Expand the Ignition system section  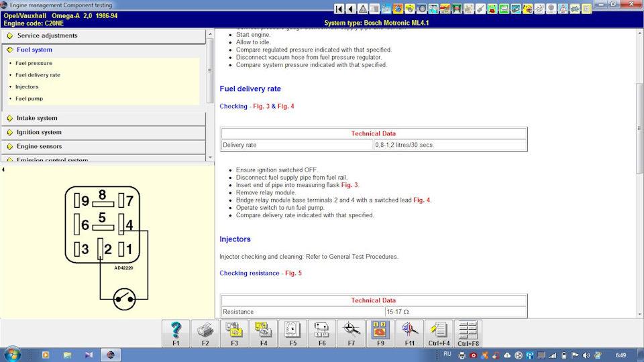click(103, 132)
